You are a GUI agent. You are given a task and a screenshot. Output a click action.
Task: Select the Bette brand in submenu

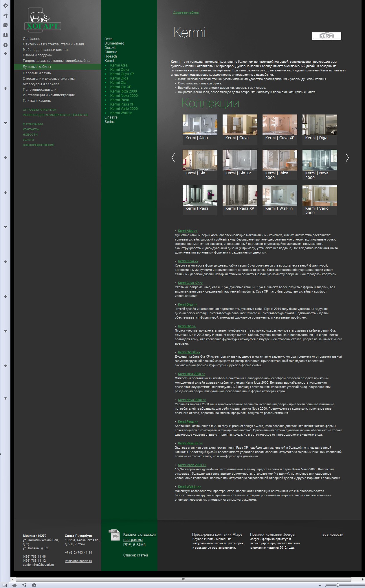pos(109,39)
